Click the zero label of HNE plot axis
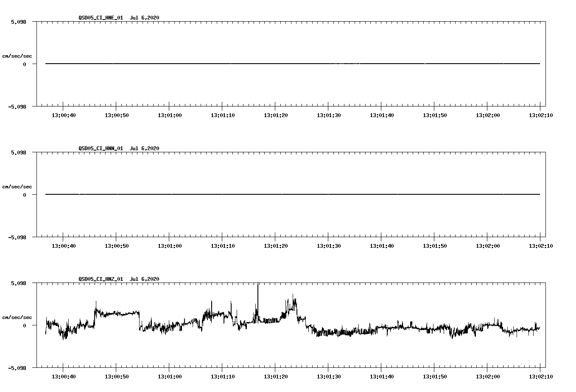Image resolution: width=576 pixels, height=392 pixels. [25, 64]
